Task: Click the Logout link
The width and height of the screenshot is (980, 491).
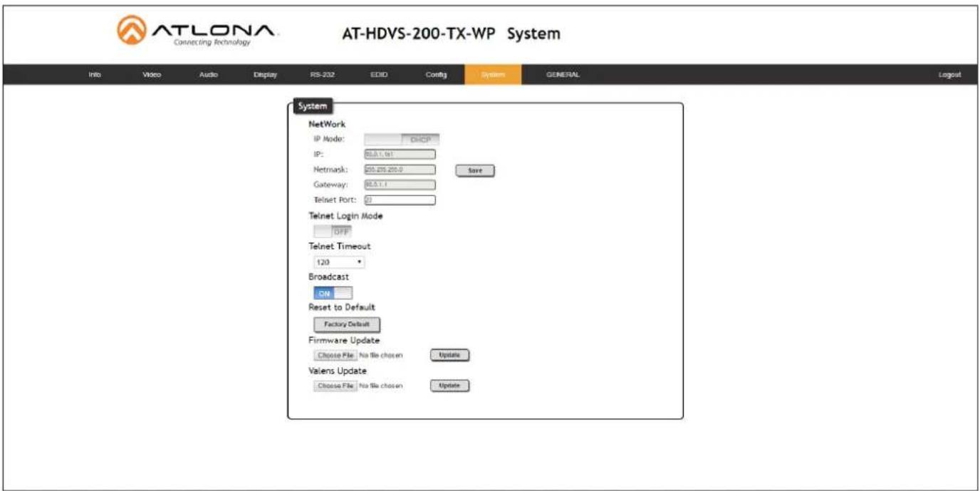Action: [949, 75]
